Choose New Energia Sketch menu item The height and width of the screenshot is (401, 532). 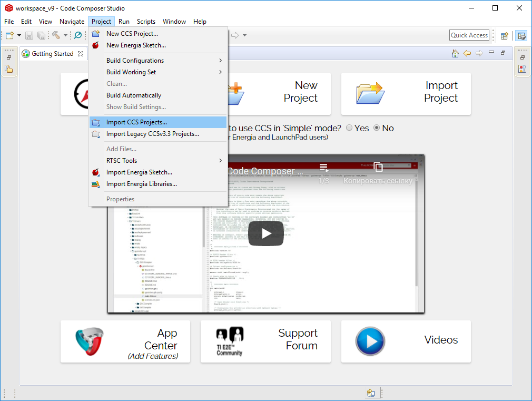tap(158, 45)
